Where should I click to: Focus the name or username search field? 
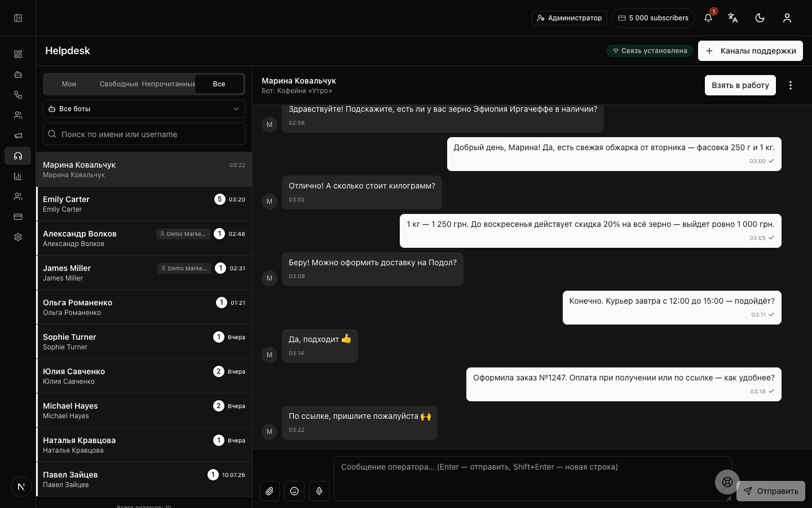144,134
